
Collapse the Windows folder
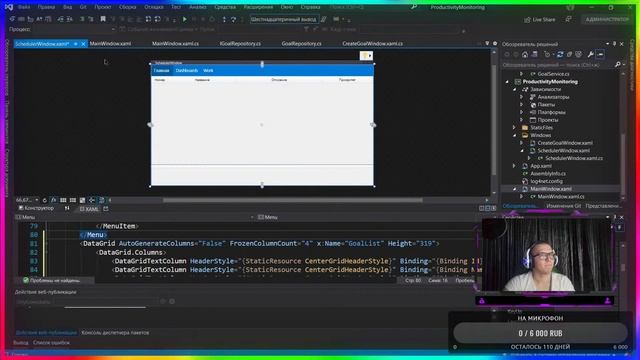coord(514,135)
